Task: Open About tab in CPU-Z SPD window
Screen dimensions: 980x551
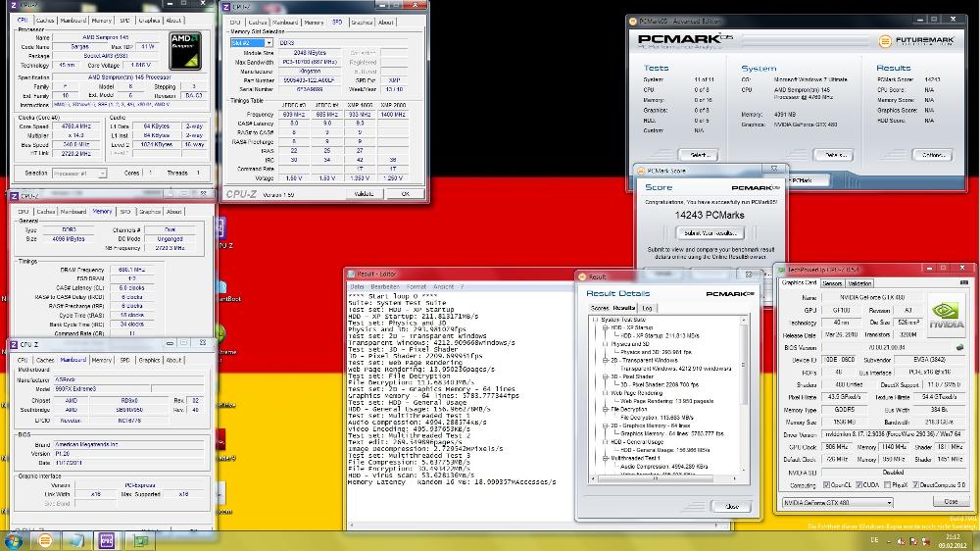Action: (x=386, y=23)
